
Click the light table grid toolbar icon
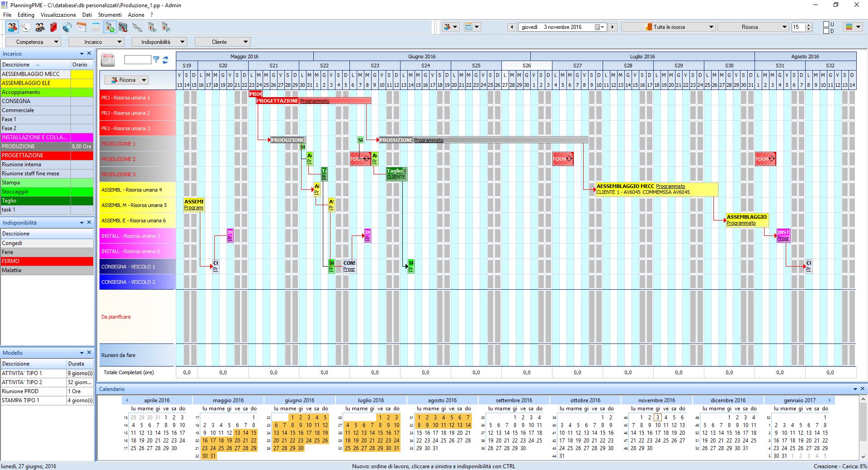pyautogui.click(x=95, y=27)
